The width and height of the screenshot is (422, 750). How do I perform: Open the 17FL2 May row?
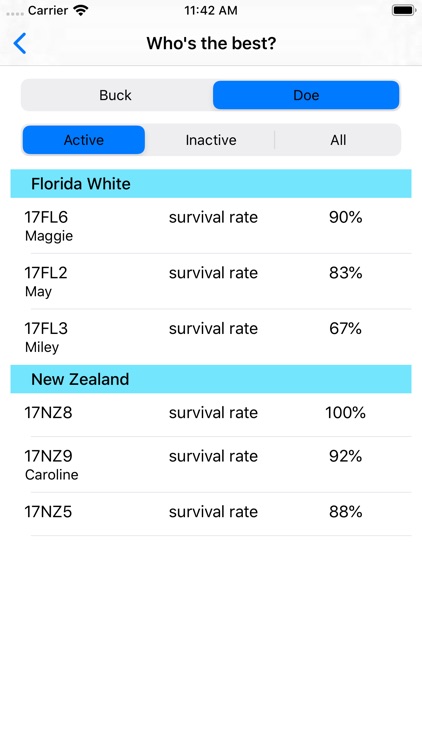click(211, 281)
